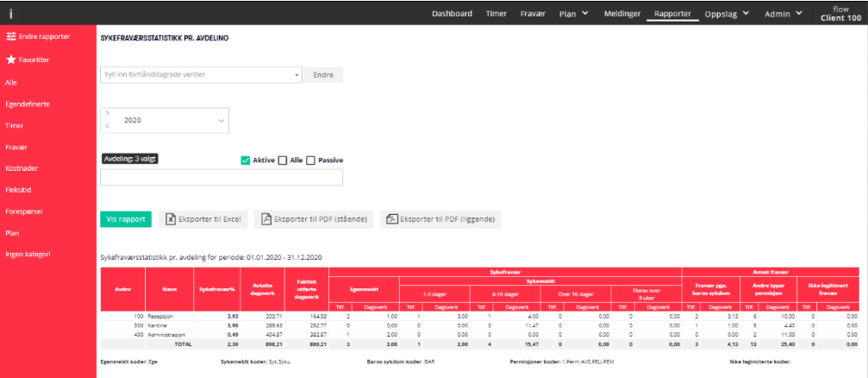
Task: Click the total sykefravær value 2,39
Action: click(233, 344)
